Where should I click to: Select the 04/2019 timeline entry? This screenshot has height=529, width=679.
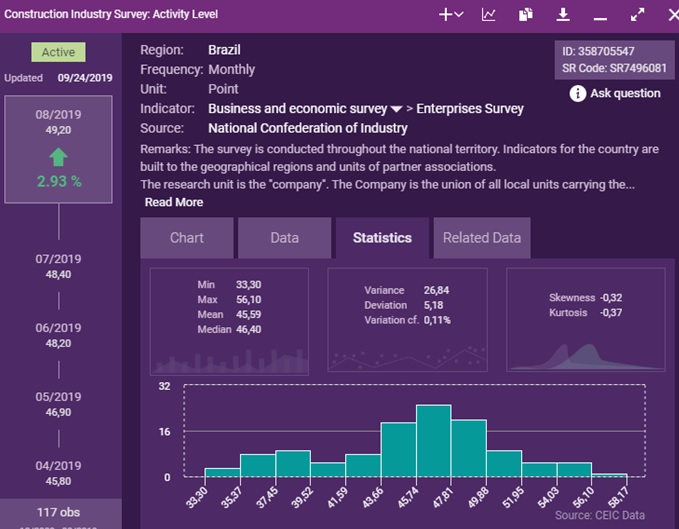tap(58, 473)
